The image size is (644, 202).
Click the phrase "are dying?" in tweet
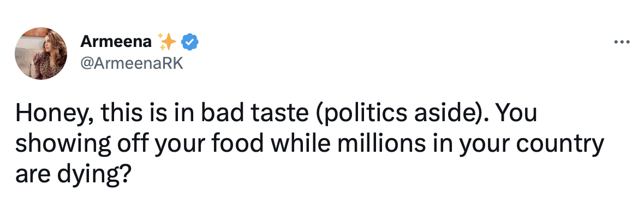[x=73, y=175]
